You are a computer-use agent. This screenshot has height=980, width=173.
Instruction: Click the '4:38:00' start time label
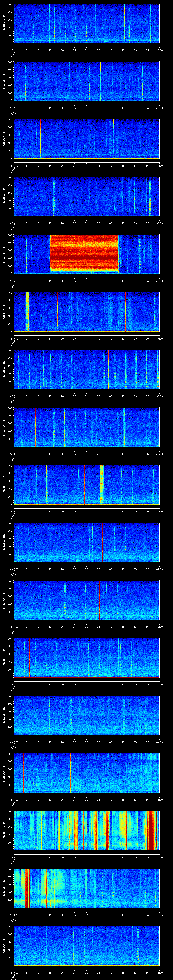[14, 454]
